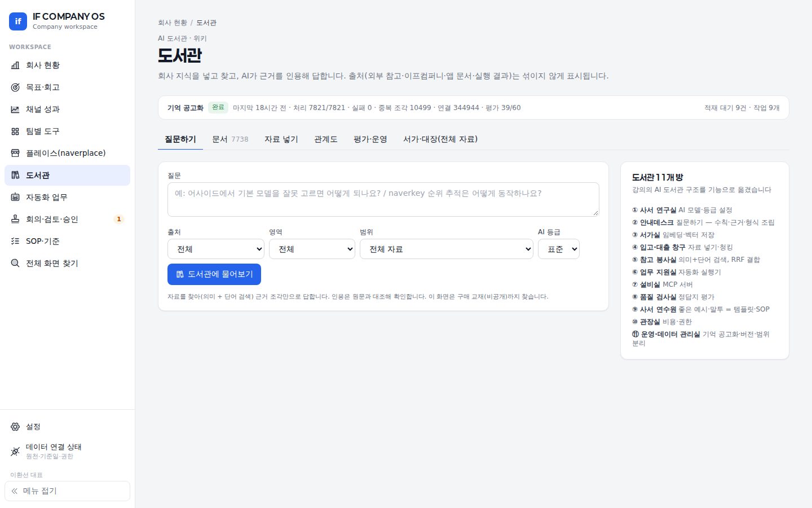Click the SOP·기준 checklist icon

coord(15,242)
